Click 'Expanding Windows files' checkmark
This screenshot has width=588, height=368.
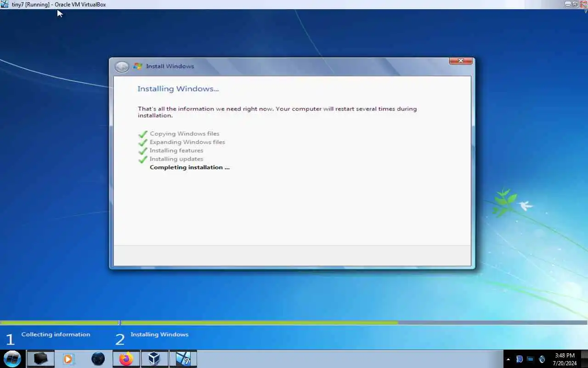pos(143,143)
